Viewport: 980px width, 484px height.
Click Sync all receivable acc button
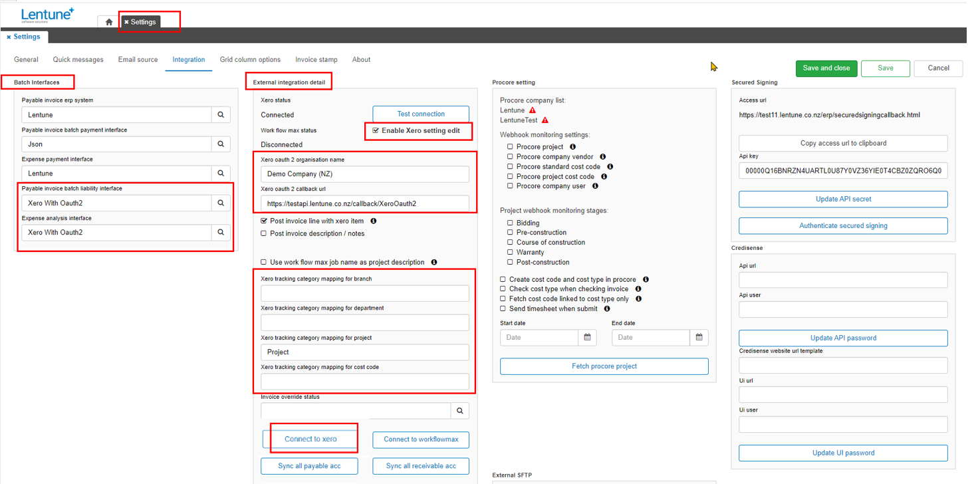click(421, 466)
